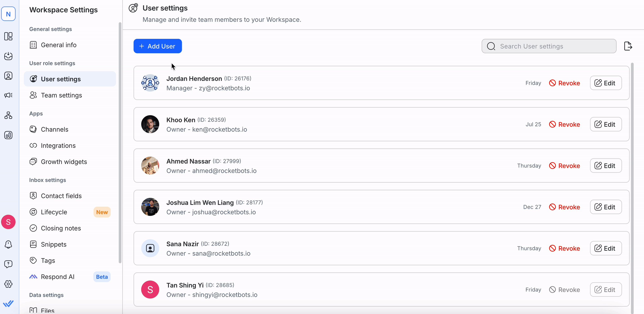This screenshot has width=644, height=314.
Task: Export the user settings list
Action: [x=628, y=46]
